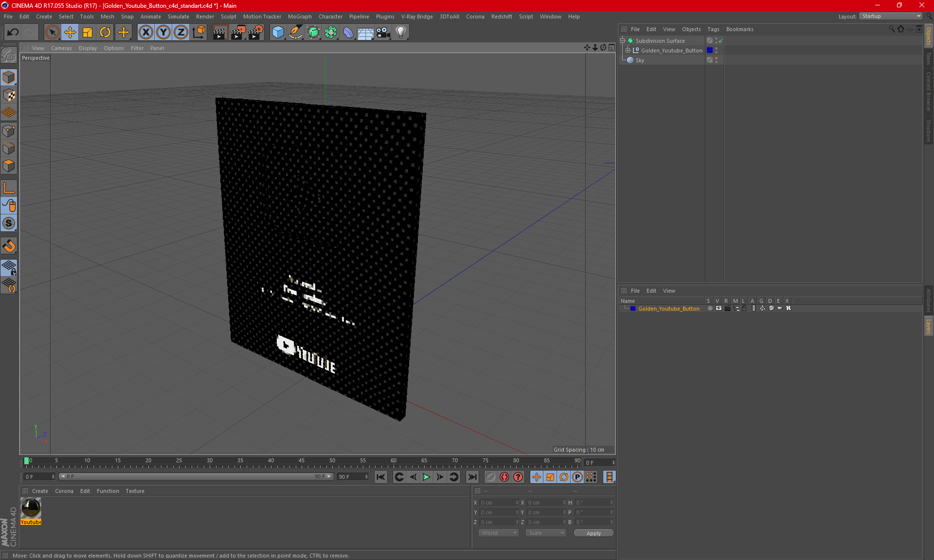Open World coordinate dropdown
Image resolution: width=934 pixels, height=560 pixels.
pyautogui.click(x=499, y=533)
